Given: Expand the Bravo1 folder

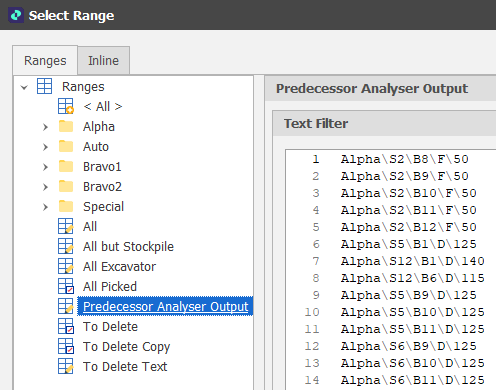Looking at the screenshot, I should 45,167.
